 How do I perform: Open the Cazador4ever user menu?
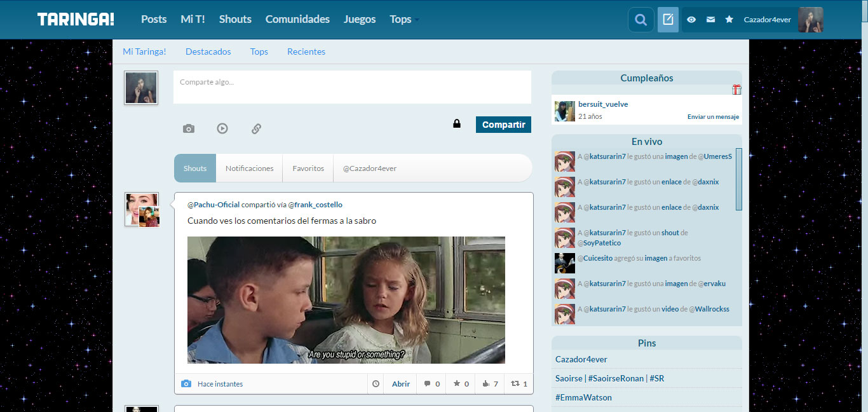768,20
